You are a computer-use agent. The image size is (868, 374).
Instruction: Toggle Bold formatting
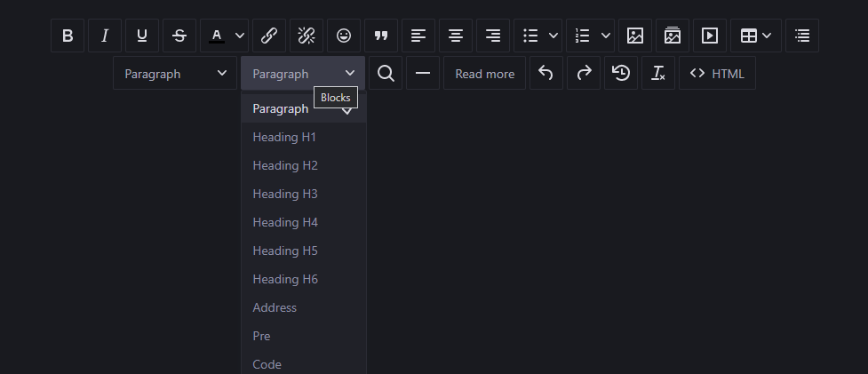68,36
